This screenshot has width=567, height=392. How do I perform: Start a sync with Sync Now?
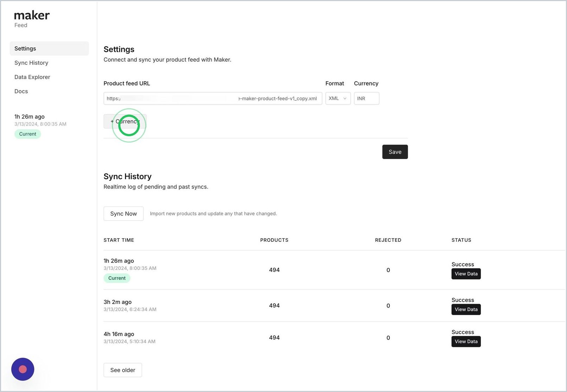click(123, 214)
